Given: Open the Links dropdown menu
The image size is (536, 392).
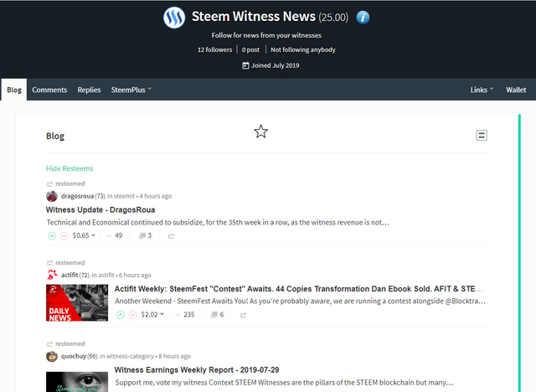Looking at the screenshot, I should pos(482,90).
